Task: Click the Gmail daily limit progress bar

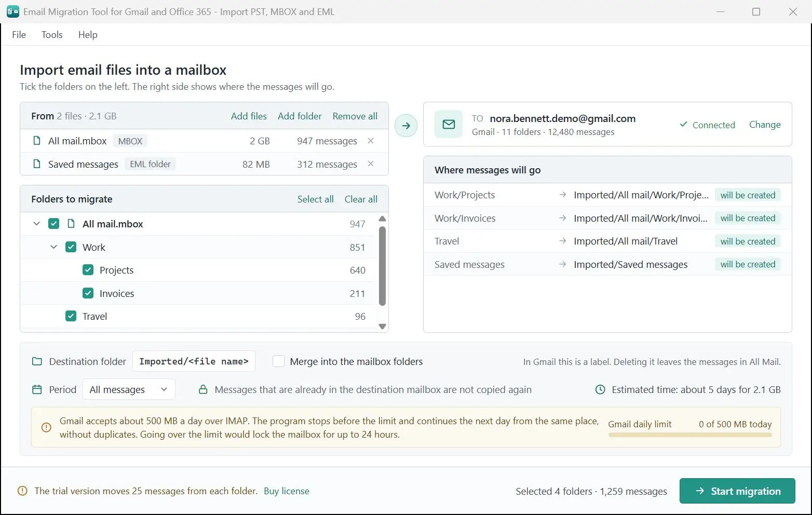Action: [x=690, y=435]
